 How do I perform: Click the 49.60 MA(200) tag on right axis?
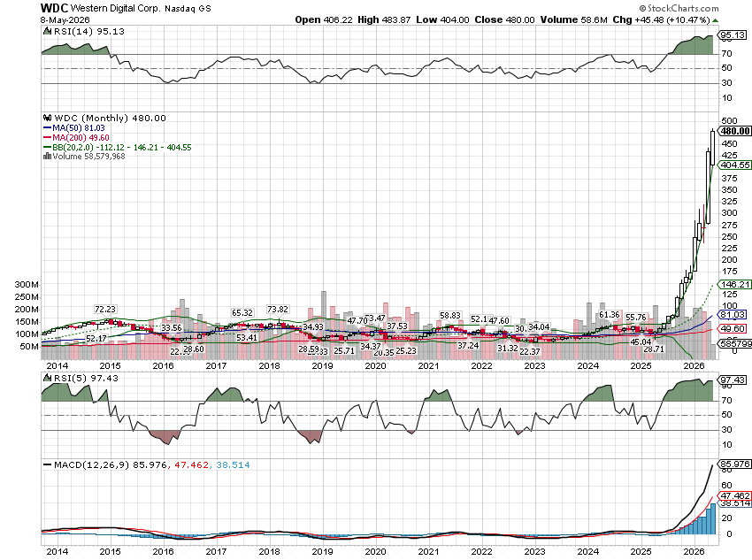(x=733, y=328)
